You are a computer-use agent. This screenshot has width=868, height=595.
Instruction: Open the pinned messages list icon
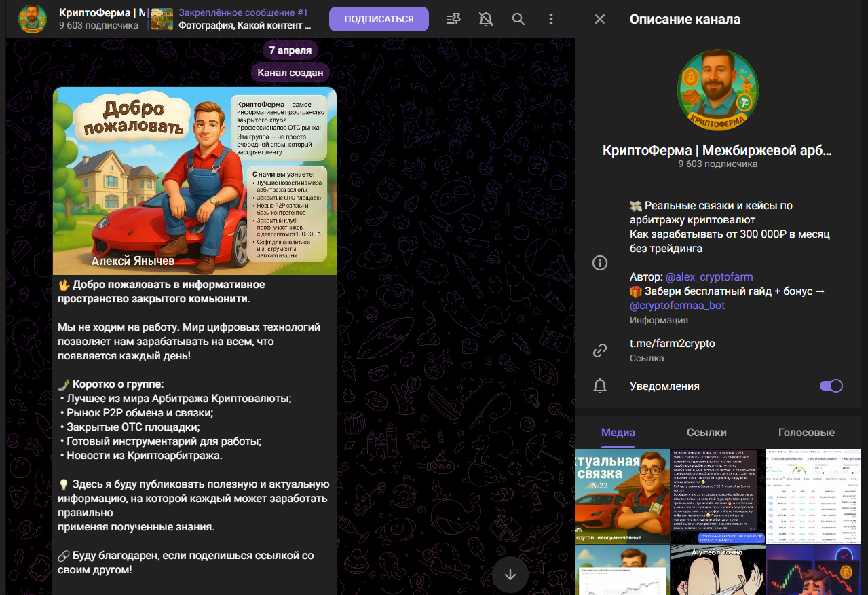pyautogui.click(x=453, y=19)
